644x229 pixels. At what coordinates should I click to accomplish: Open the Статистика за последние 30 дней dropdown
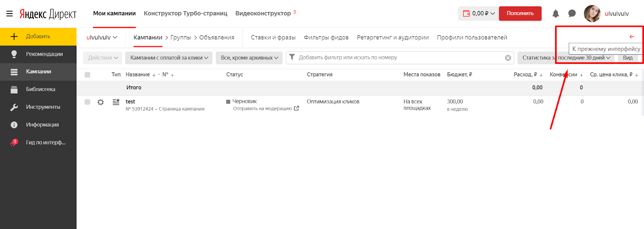click(x=566, y=58)
